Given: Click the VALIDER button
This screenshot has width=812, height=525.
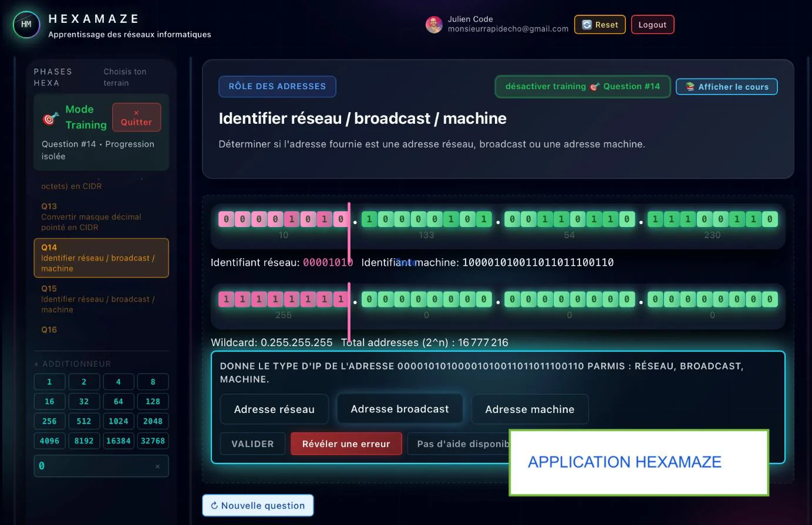Looking at the screenshot, I should pos(252,444).
